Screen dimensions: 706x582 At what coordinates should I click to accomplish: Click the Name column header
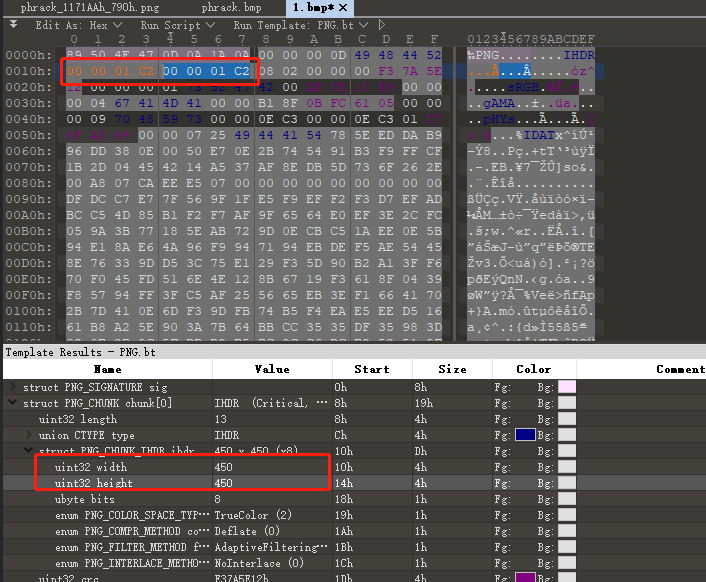(x=108, y=369)
